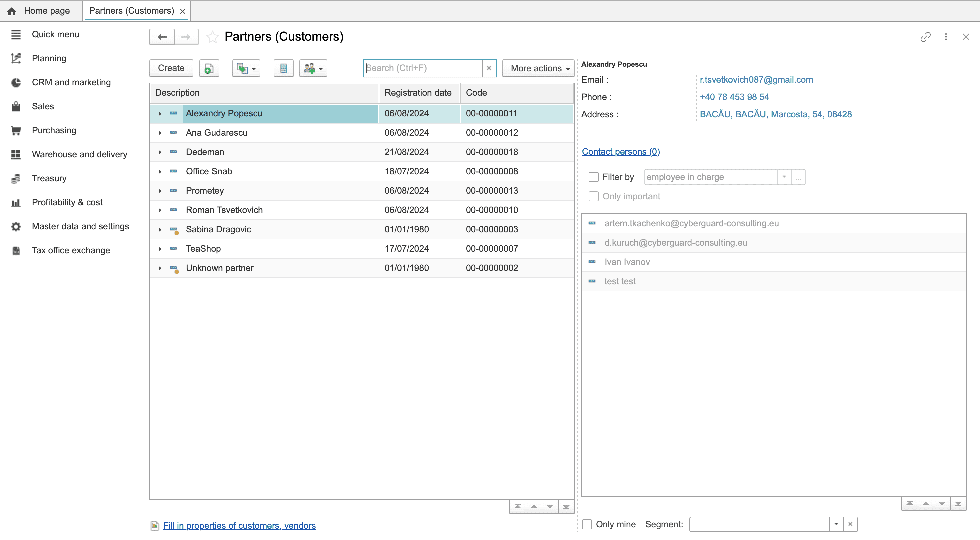Open the Contact persons (0) link

tap(620, 151)
